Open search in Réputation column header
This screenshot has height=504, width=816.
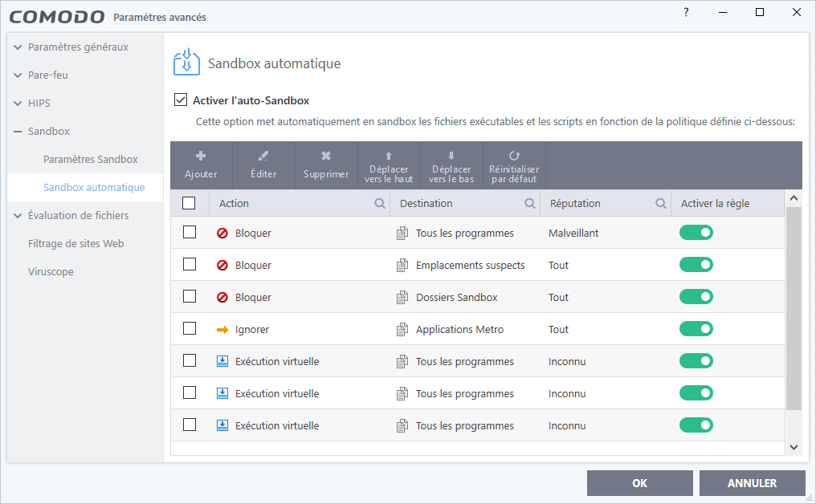pos(660,203)
